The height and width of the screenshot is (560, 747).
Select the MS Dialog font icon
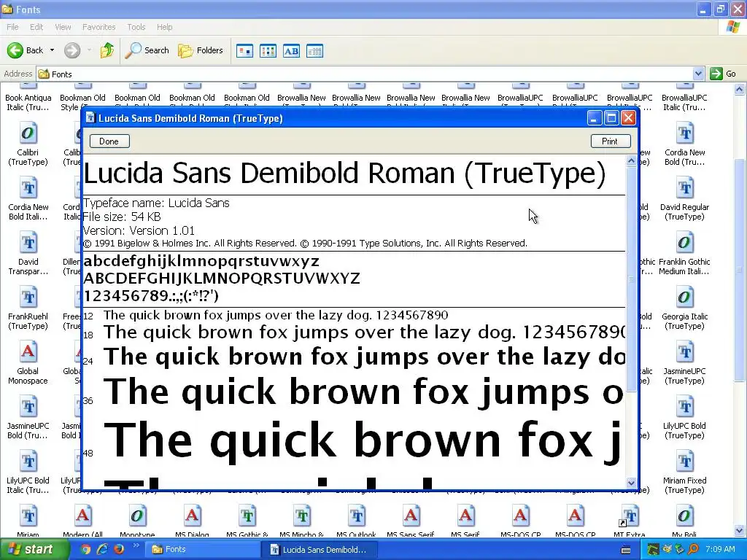click(x=192, y=516)
